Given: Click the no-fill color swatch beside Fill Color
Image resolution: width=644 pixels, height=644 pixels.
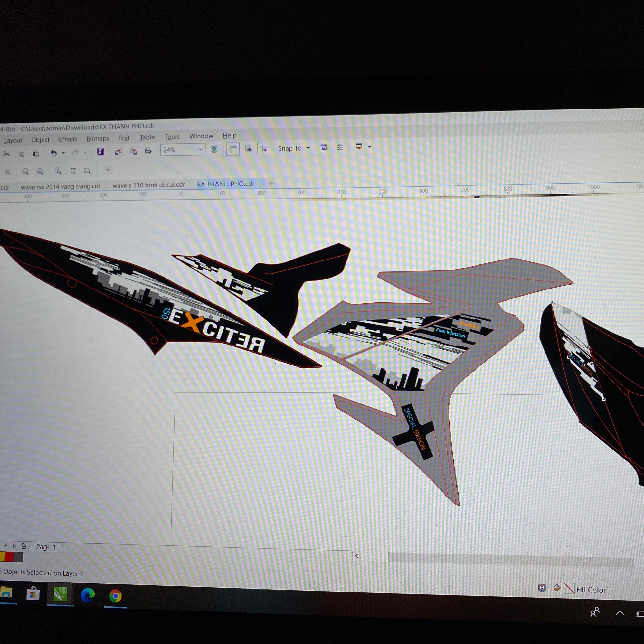Looking at the screenshot, I should click(569, 589).
